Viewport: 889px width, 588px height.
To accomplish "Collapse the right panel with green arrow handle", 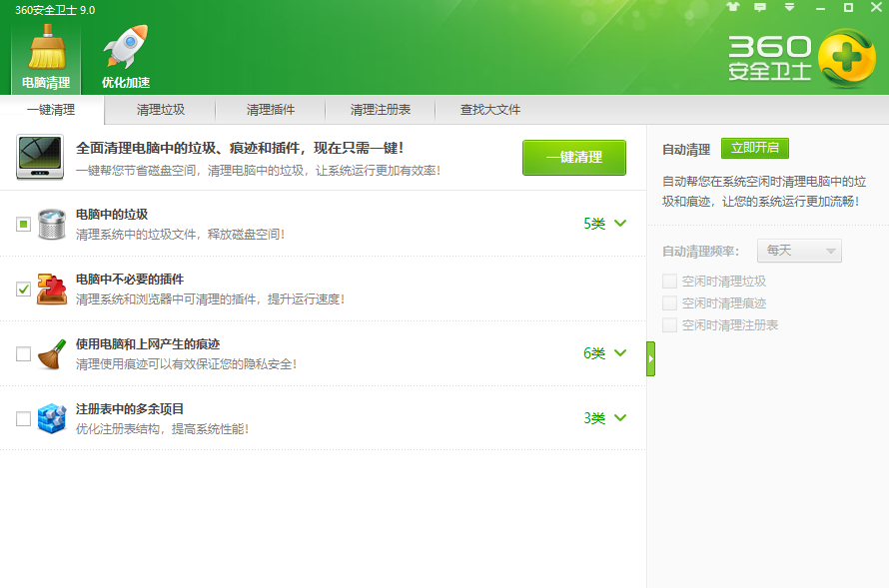I will tap(651, 358).
